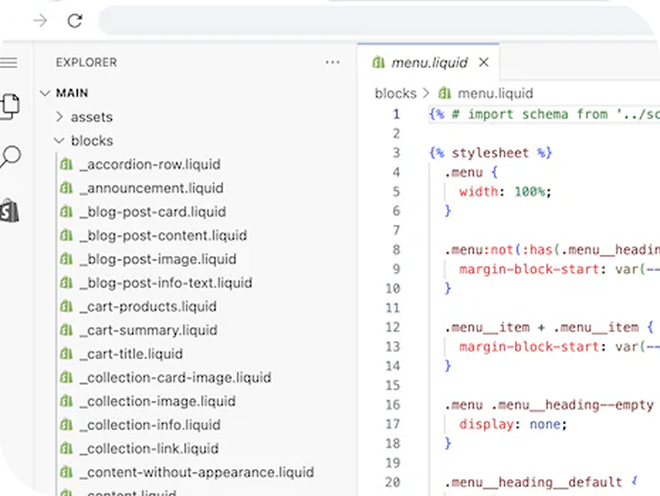Open the hamburger menu icon
Viewport: 660px width, 496px height.
[x=9, y=62]
